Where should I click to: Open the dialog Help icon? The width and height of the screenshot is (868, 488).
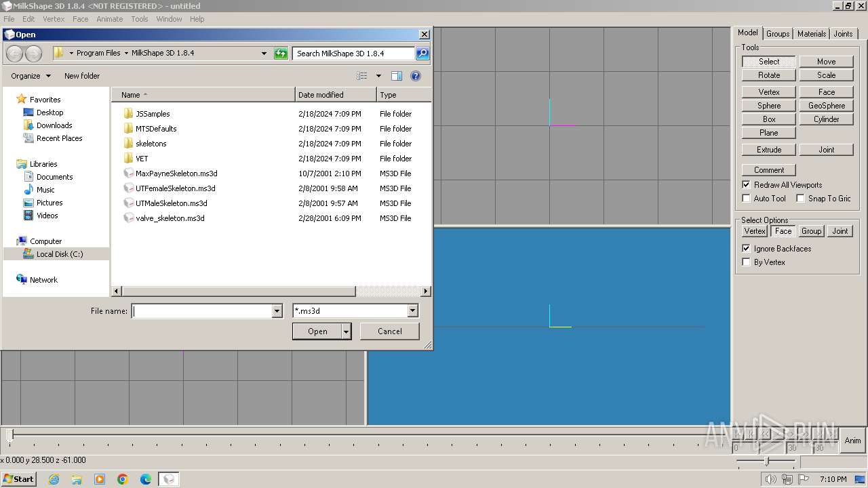[416, 76]
